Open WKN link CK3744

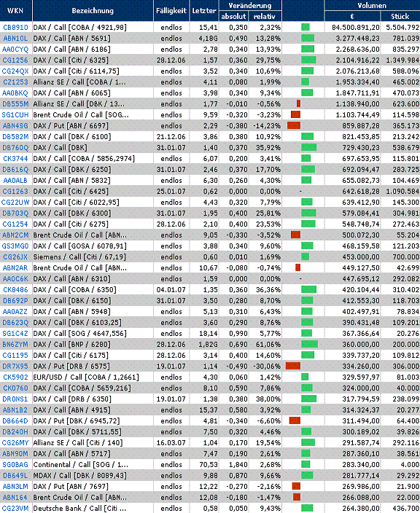(x=15, y=159)
